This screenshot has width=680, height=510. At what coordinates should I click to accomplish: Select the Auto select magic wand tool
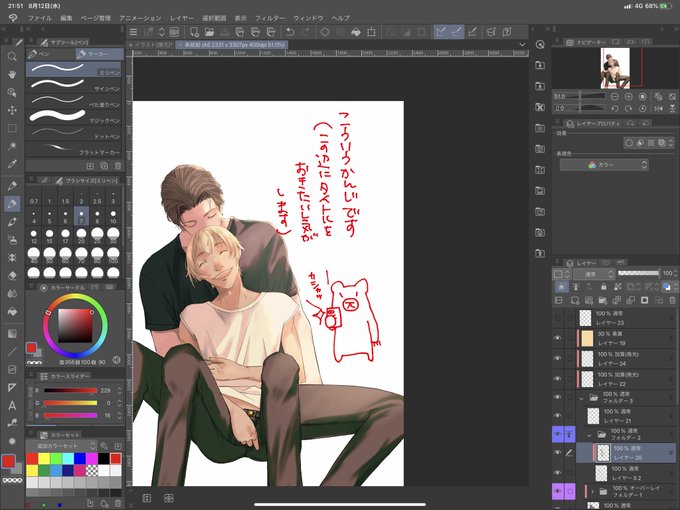12,146
